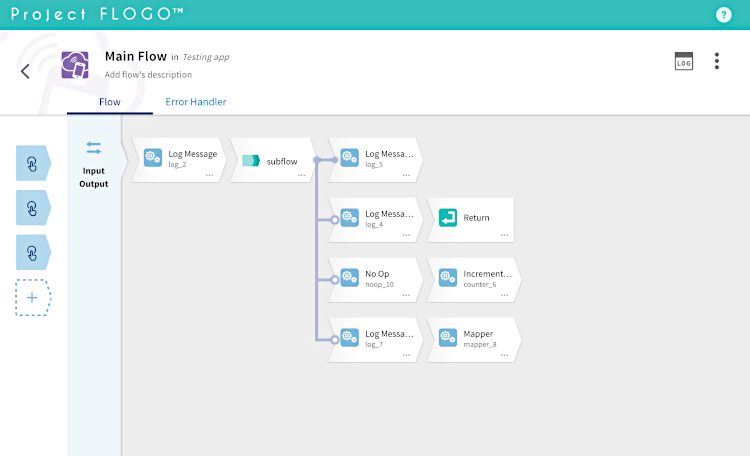Select the third trigger hand icon
Image resolution: width=750 pixels, height=456 pixels.
click(x=33, y=252)
